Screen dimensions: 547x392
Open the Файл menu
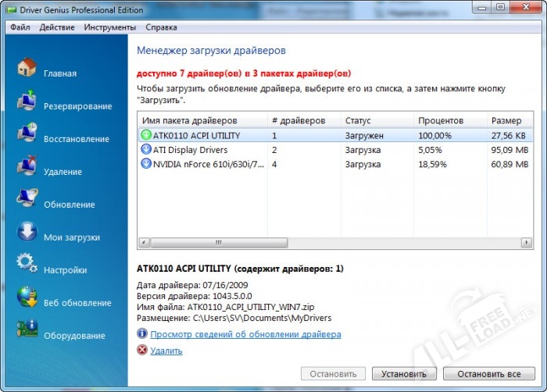pyautogui.click(x=20, y=27)
